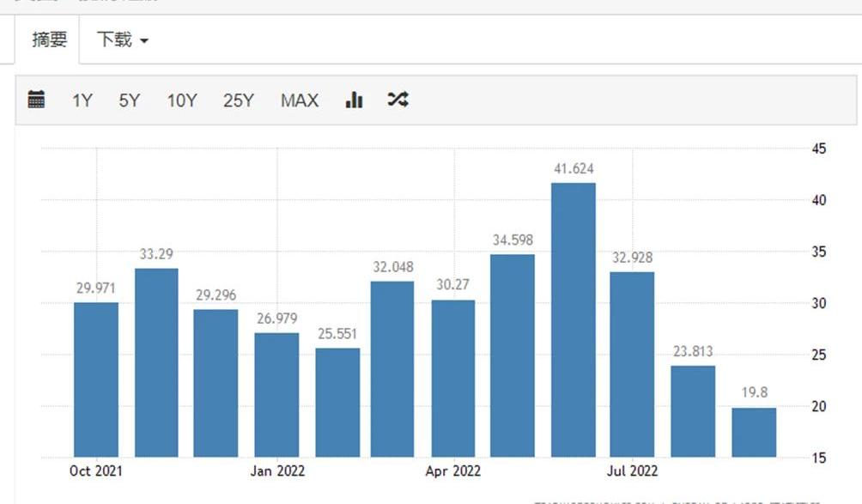
Task: Select the 5Y time range
Action: coord(129,100)
